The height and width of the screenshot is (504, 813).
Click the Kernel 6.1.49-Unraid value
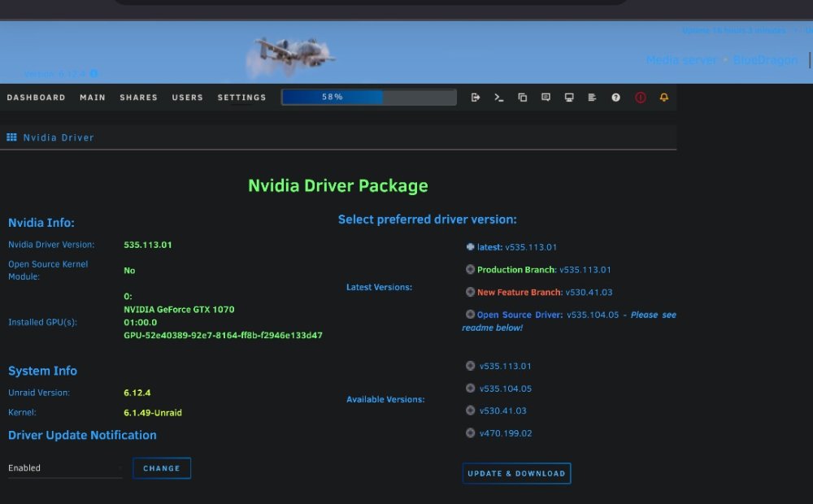tap(153, 413)
